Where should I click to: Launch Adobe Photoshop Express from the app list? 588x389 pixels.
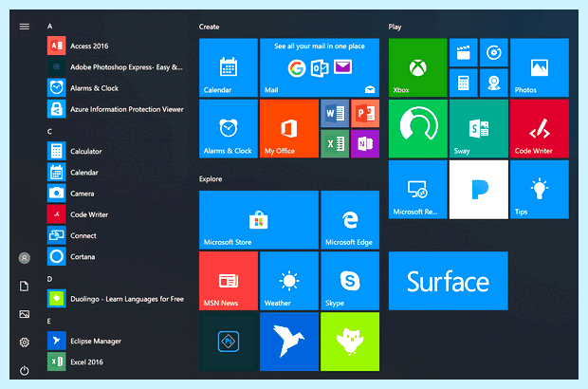tap(117, 66)
